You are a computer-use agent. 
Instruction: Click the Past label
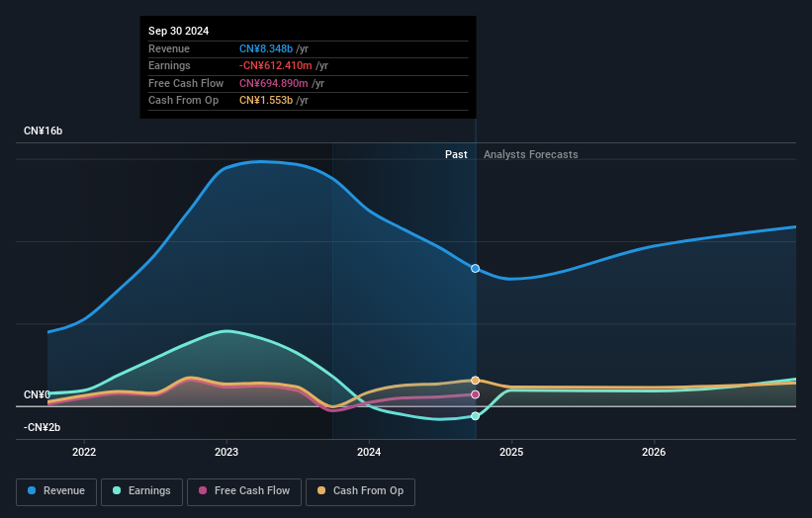click(456, 154)
